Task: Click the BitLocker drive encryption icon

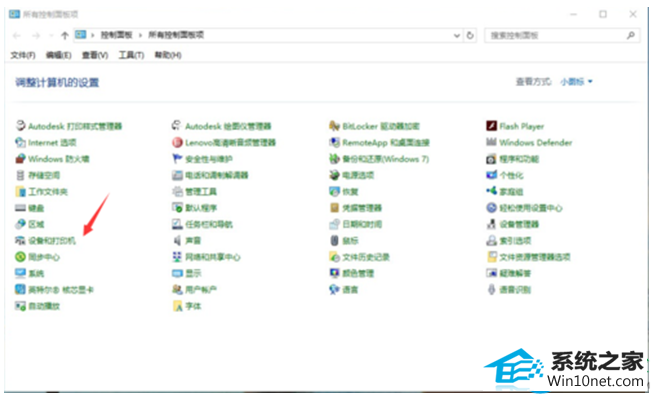Action: tap(334, 126)
